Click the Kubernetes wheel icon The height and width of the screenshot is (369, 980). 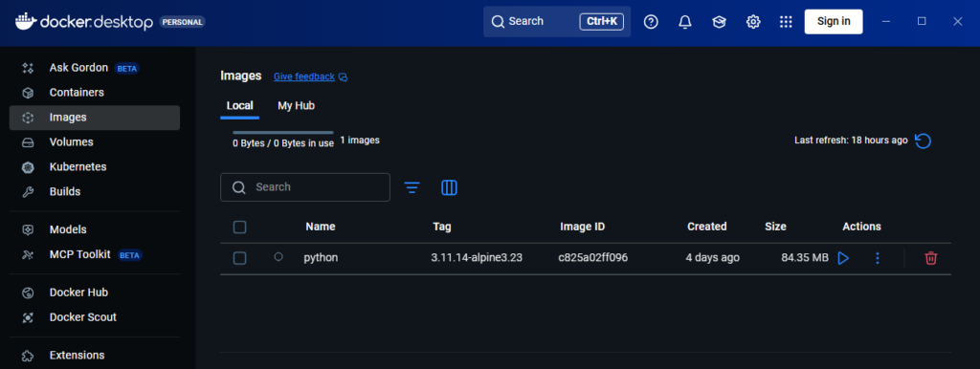[28, 167]
